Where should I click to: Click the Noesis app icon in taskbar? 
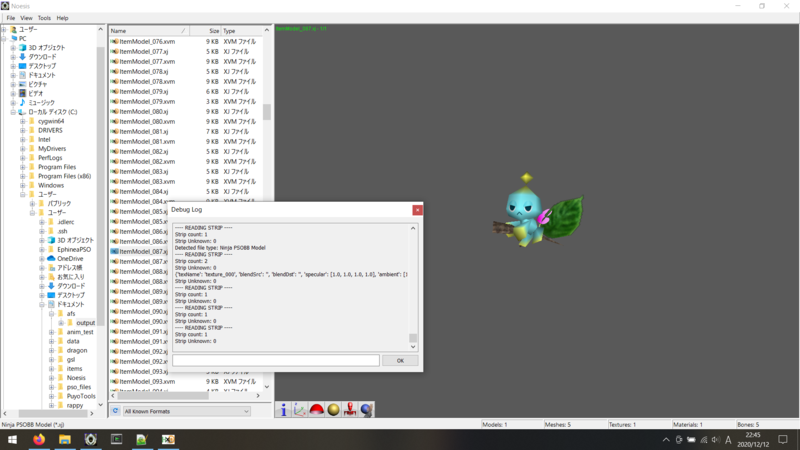pyautogui.click(x=91, y=439)
